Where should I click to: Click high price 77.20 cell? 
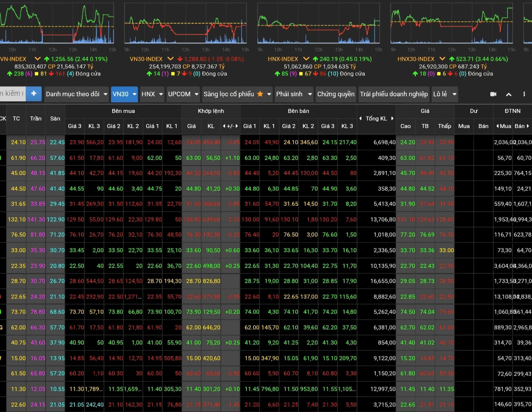point(408,235)
